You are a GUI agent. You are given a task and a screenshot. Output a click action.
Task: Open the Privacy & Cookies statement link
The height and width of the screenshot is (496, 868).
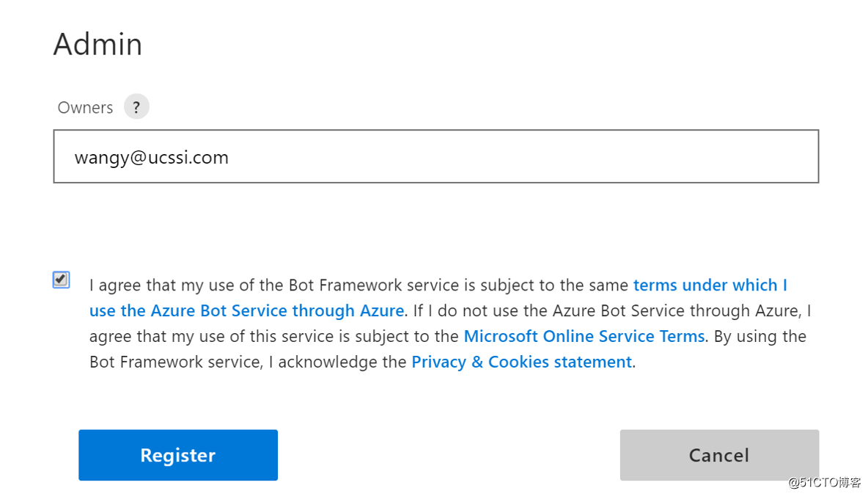(x=521, y=362)
